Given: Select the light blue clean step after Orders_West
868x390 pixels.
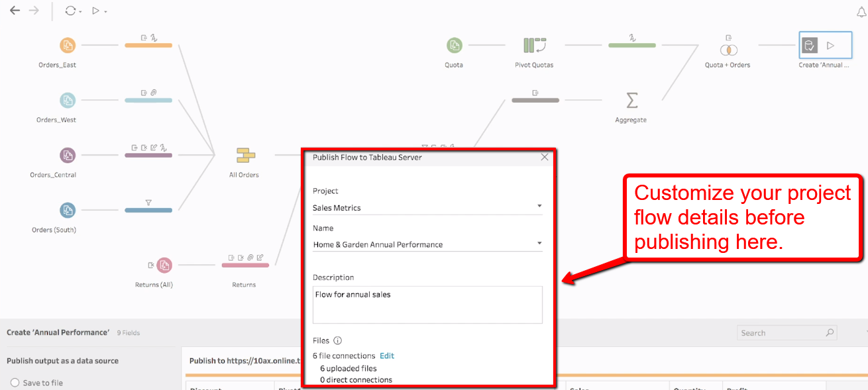Looking at the screenshot, I should point(148,100).
